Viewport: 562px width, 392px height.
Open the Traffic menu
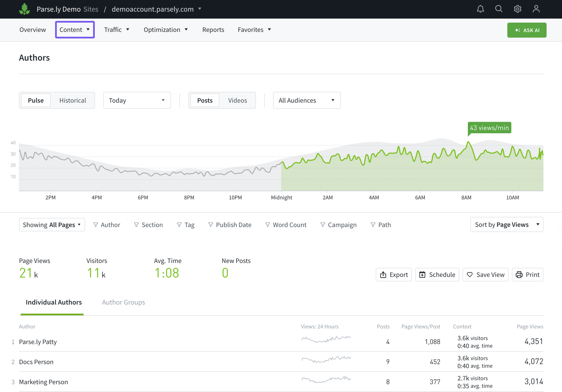click(117, 30)
